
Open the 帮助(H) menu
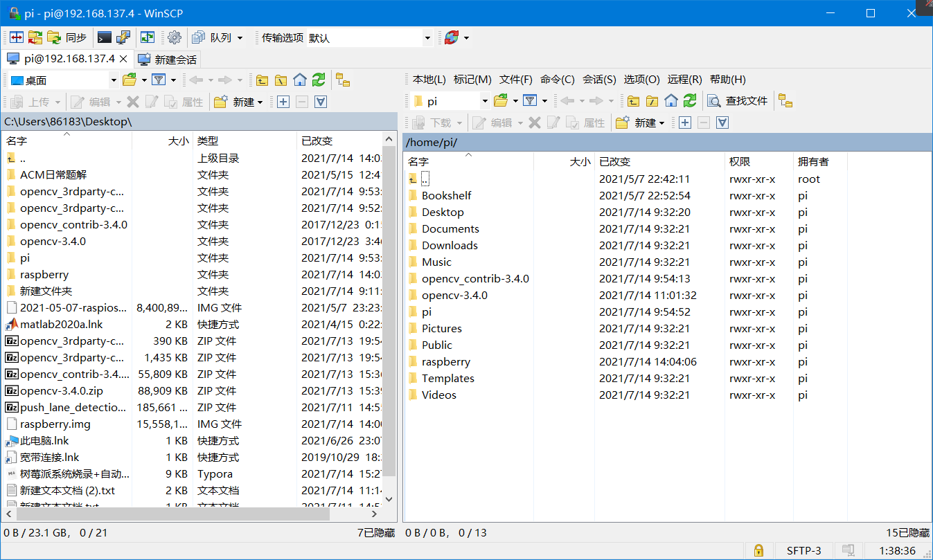tap(728, 80)
